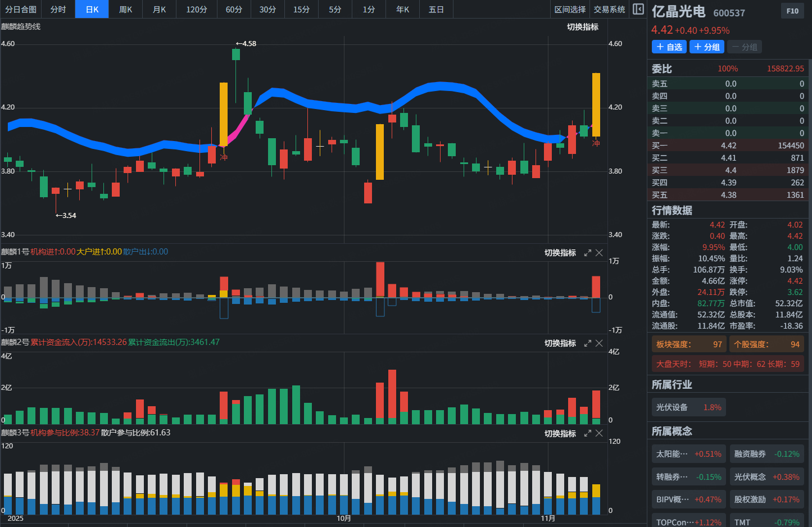Open the 光伏设备 industry tag
812x527 pixels.
(x=688, y=407)
